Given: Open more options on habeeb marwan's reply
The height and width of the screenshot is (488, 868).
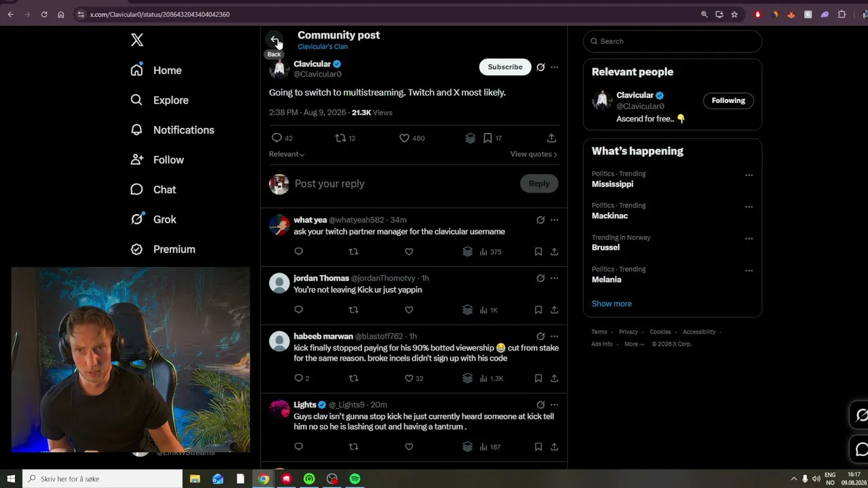Looking at the screenshot, I should click(x=555, y=336).
